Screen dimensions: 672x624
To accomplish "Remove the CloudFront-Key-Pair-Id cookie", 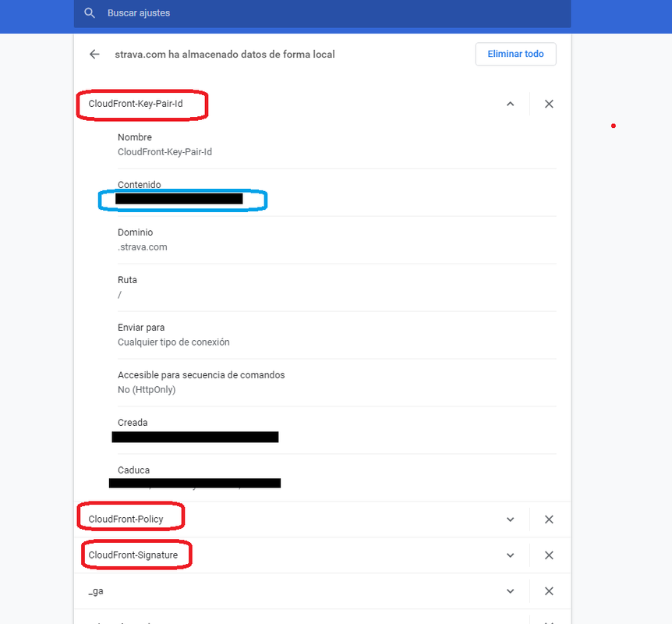I will click(549, 104).
